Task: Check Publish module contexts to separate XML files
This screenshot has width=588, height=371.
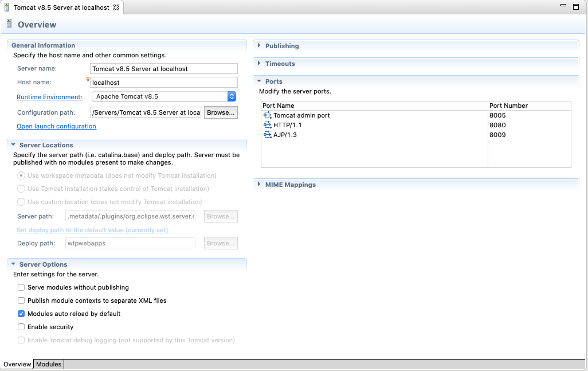Action: [21, 300]
